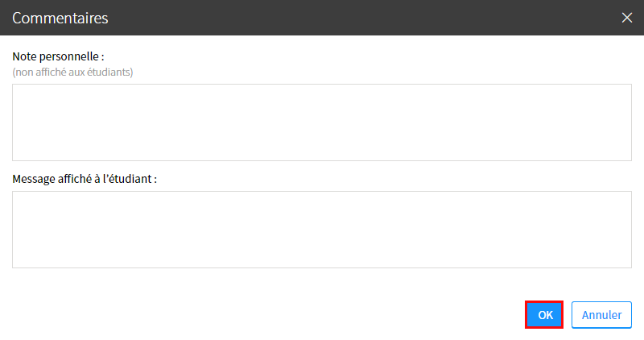This screenshot has width=644, height=340.
Task: Activate the red-outlined OK button
Action: pos(544,315)
